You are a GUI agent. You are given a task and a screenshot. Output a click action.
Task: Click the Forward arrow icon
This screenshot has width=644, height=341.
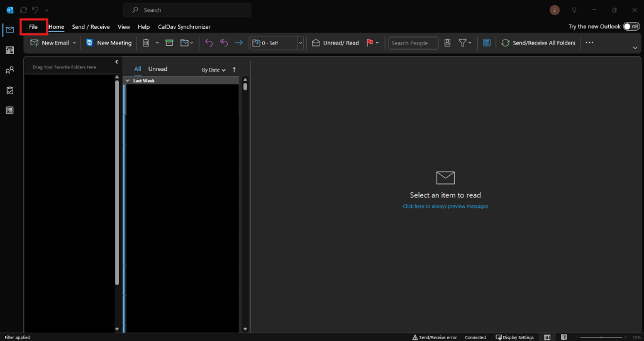(x=238, y=43)
